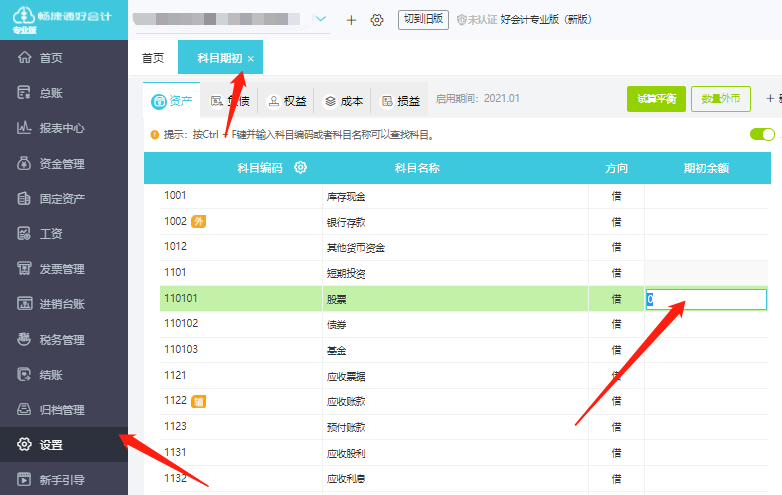
Task: Click the 试算平衡 button
Action: tap(656, 99)
